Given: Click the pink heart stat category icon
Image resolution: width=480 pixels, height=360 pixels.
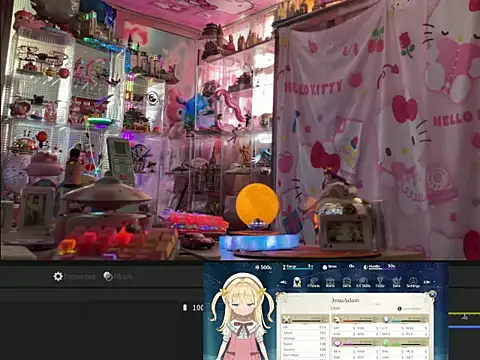Looking at the screenshot, I should click(337, 343).
